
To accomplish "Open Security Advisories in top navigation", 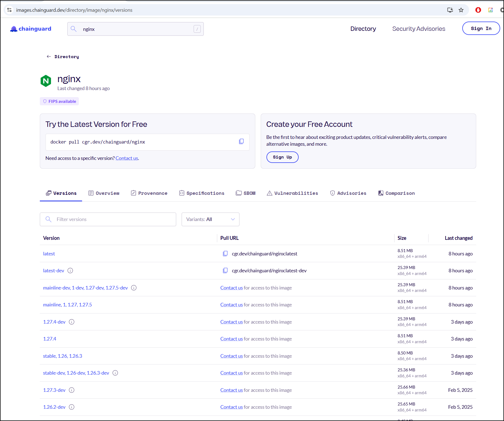I will pos(419,29).
